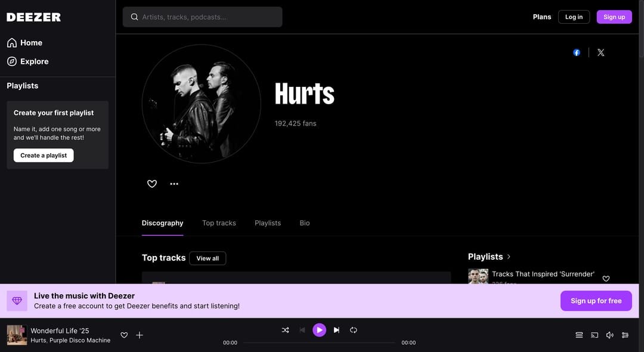The width and height of the screenshot is (644, 352).
Task: Skip to next track
Action: coord(336,330)
